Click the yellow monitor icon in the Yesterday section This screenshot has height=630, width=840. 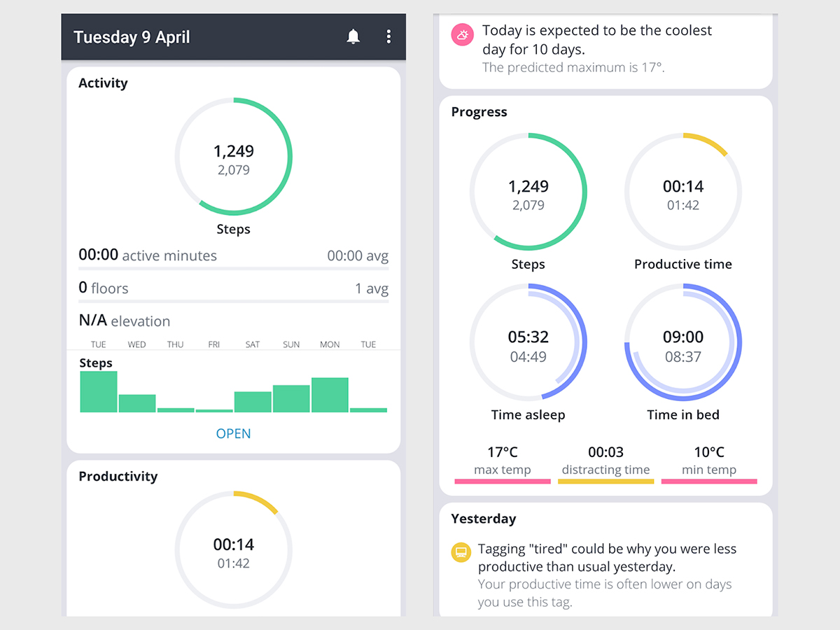click(x=461, y=552)
